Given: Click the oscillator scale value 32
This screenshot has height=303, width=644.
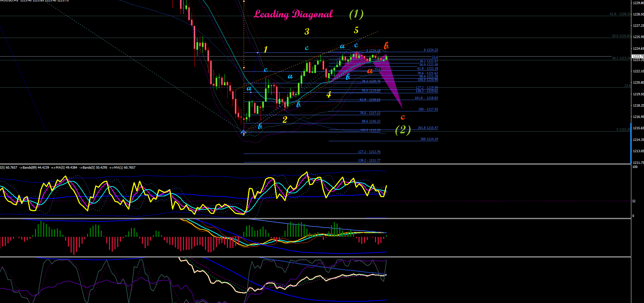Looking at the screenshot, I should 634,201.
